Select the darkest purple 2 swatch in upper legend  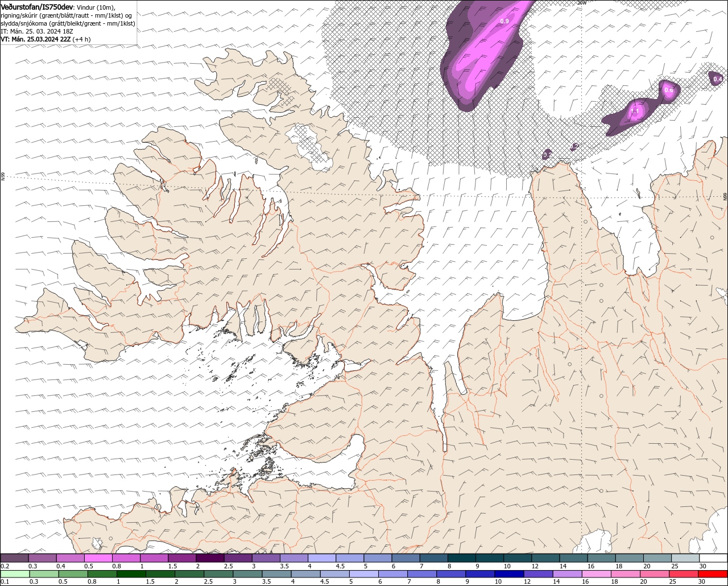(x=210, y=558)
